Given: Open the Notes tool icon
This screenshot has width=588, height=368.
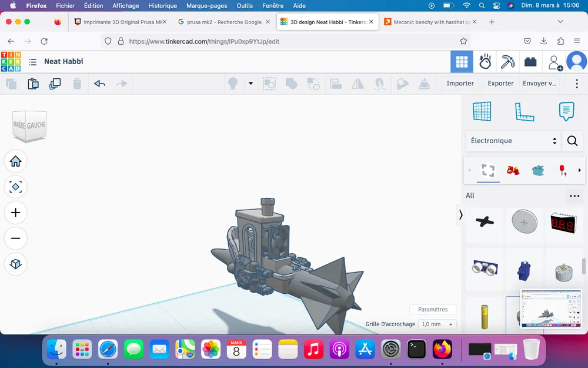Looking at the screenshot, I should 566,111.
